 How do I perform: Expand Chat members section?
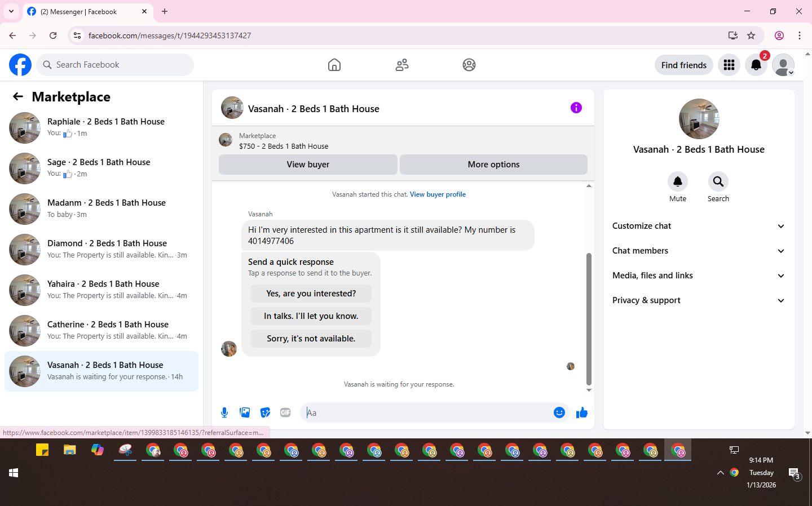pos(699,251)
